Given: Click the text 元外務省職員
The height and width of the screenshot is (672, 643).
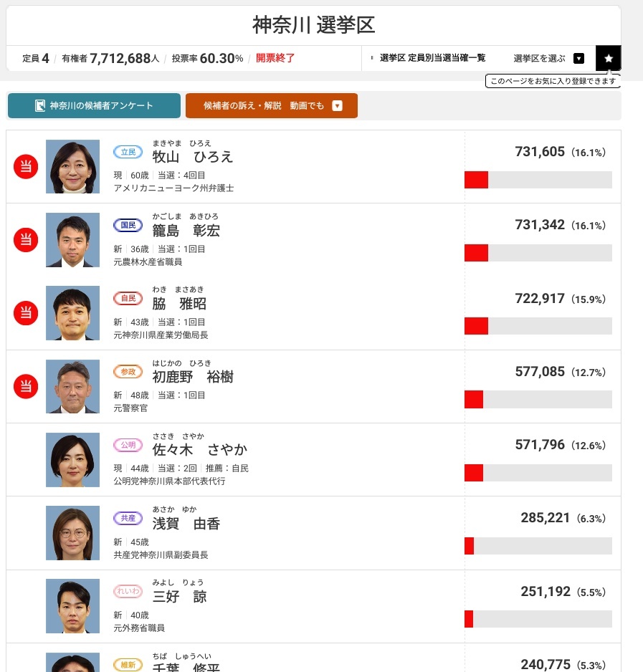Looking at the screenshot, I should click(139, 628).
